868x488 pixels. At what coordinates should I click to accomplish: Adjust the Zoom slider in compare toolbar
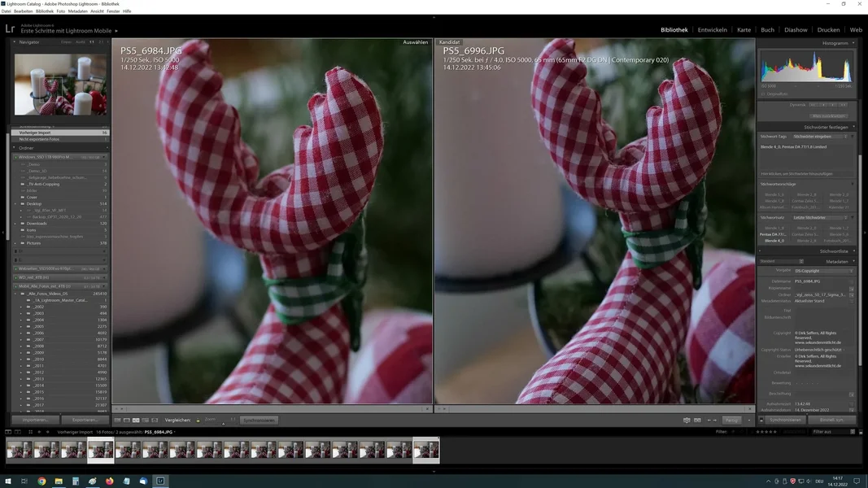223,423
